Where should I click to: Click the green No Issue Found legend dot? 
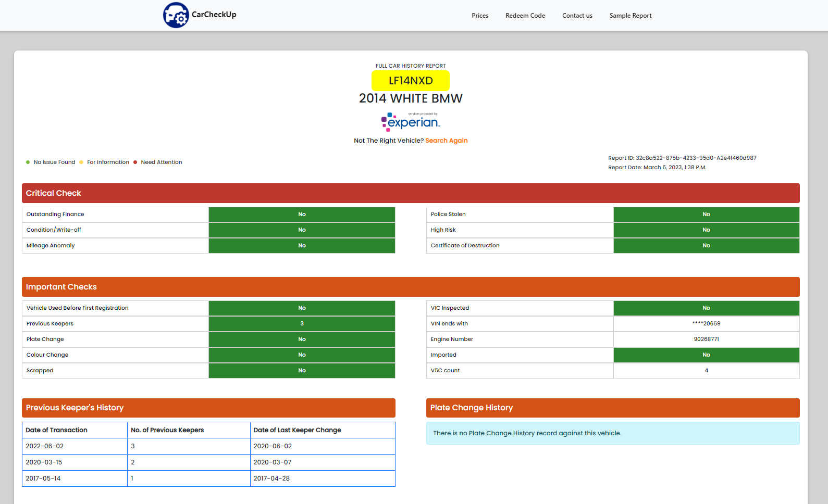pos(28,162)
